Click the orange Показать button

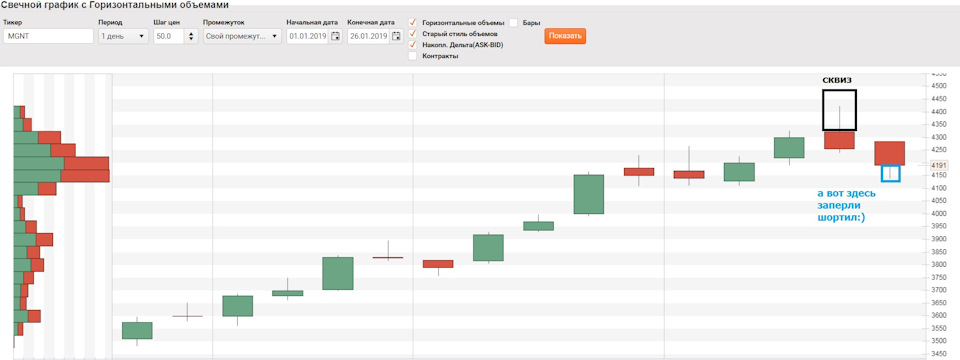coord(565,36)
